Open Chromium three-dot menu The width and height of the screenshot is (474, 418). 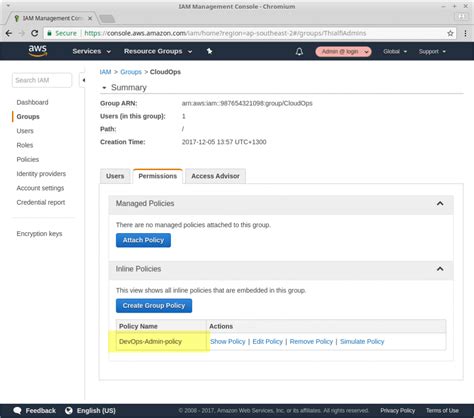coord(466,33)
